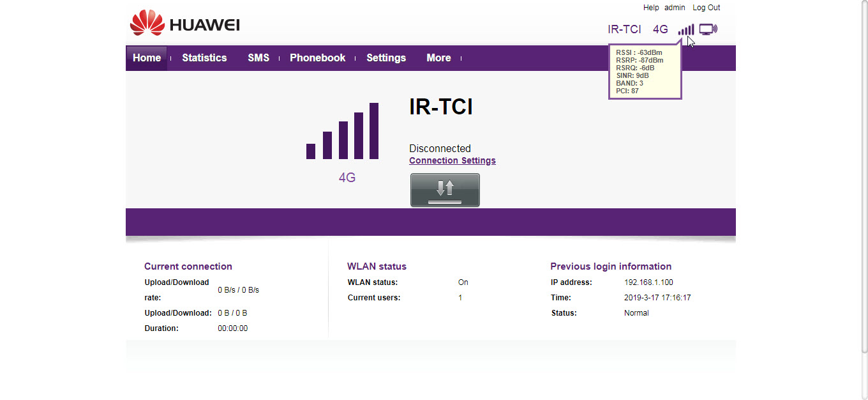Click the 4G label in the header
This screenshot has width=868, height=400.
click(661, 29)
